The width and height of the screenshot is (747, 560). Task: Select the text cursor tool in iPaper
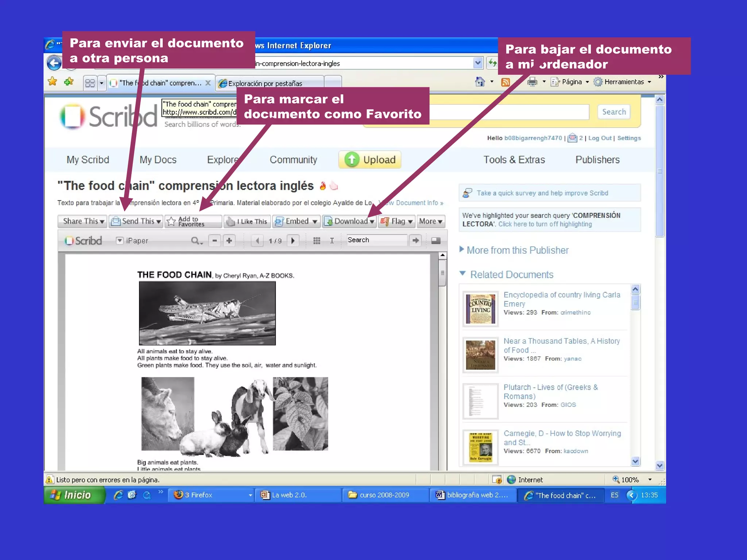click(x=332, y=241)
